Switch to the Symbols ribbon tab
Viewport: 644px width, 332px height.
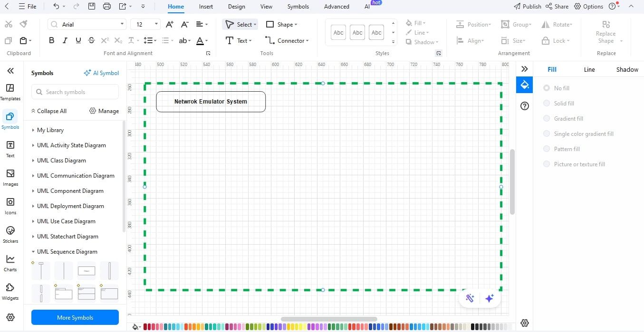point(298,7)
